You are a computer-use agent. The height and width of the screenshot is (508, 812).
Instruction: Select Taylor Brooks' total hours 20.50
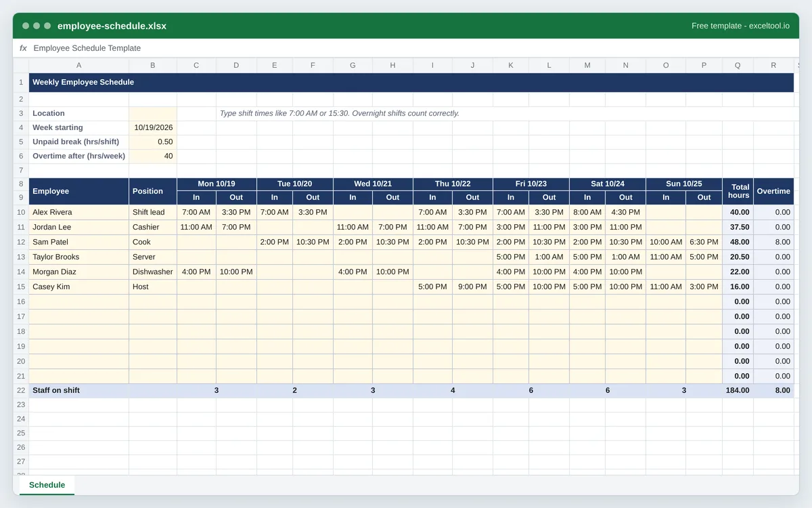click(738, 257)
